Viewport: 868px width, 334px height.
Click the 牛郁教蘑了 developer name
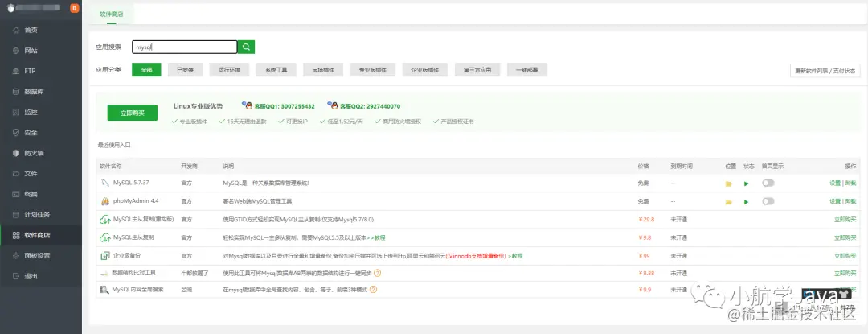pyautogui.click(x=194, y=273)
